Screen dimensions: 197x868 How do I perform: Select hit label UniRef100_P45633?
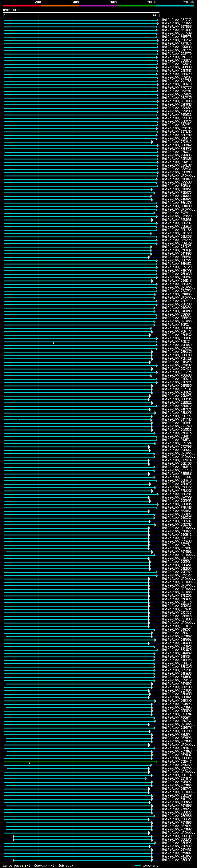pos(177,115)
